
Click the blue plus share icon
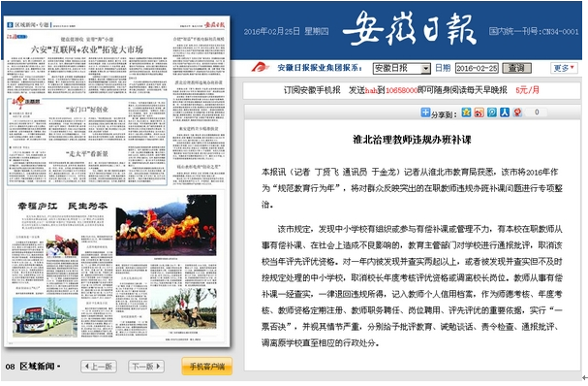(425, 113)
